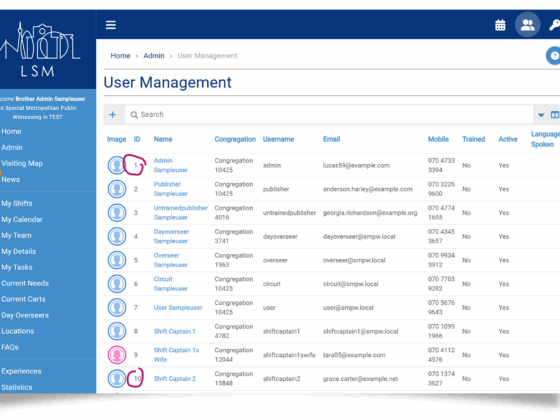The width and height of the screenshot is (560, 420).
Task: Click pink avatar of Shift Captain 1s Wife
Action: (117, 355)
